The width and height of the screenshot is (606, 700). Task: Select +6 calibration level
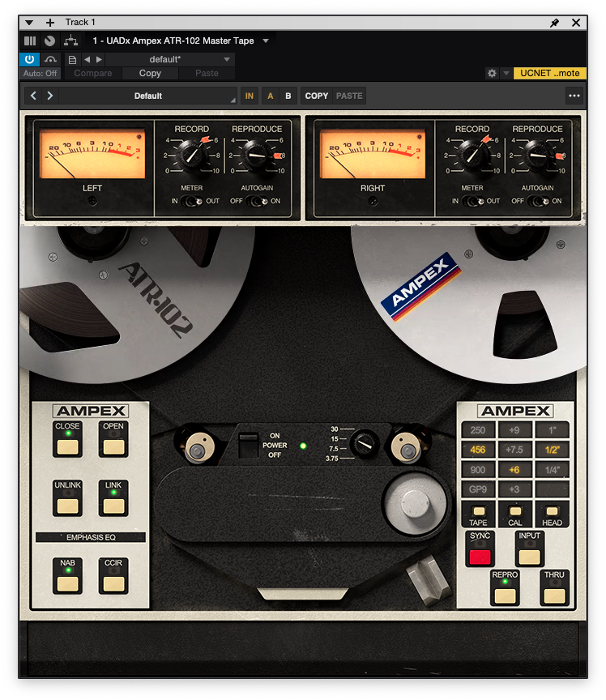coord(514,470)
